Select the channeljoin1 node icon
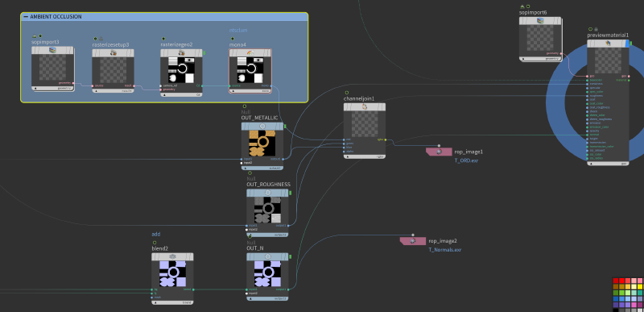The height and width of the screenshot is (312, 644). tap(365, 107)
